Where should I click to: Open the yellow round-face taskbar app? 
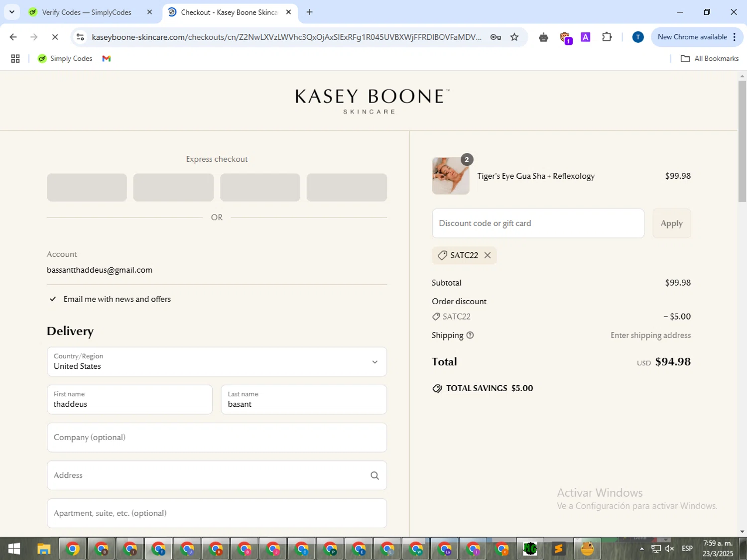pos(587,549)
